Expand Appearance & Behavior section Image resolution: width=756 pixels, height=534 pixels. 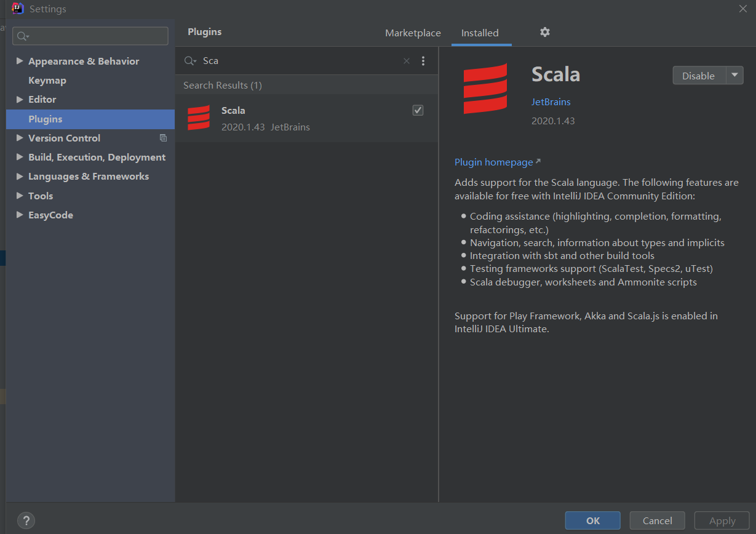point(20,61)
